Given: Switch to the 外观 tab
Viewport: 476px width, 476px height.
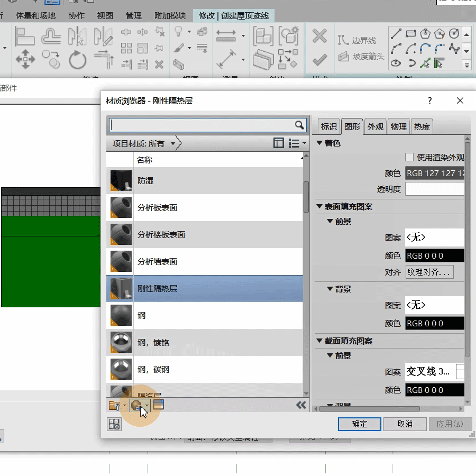Looking at the screenshot, I should (376, 126).
